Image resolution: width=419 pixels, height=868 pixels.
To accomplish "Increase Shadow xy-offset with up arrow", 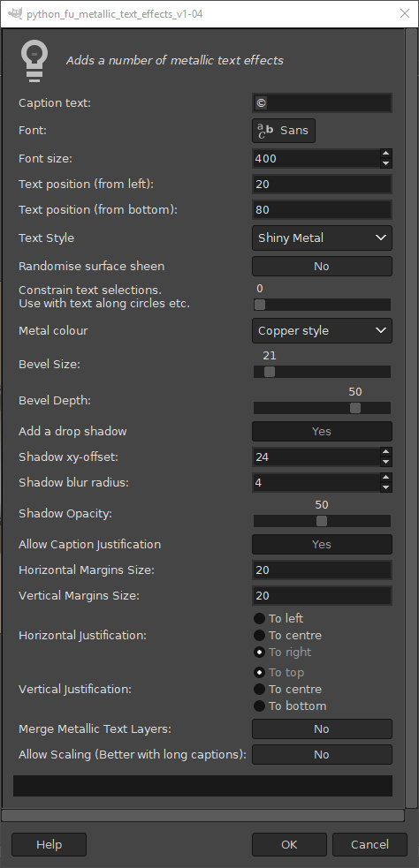I will coord(386,452).
